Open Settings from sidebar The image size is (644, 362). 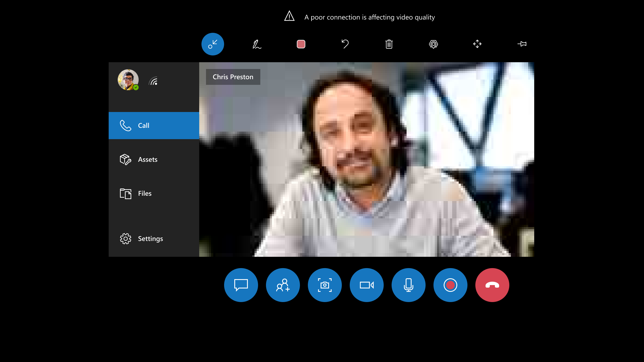point(150,239)
